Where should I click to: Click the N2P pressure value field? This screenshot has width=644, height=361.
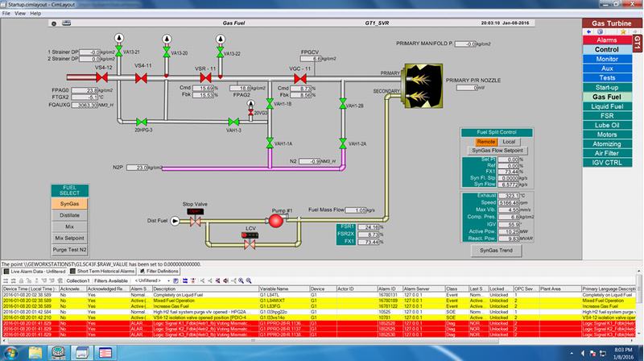point(138,168)
